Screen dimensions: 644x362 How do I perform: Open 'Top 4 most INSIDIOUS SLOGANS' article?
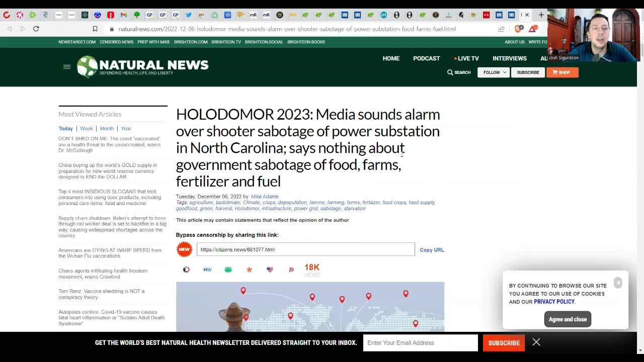[110, 197]
